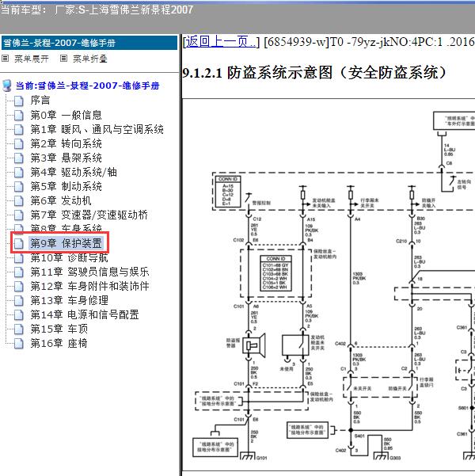Click the page icon beside 序言
Screen dimensions: 475x476
19,101
